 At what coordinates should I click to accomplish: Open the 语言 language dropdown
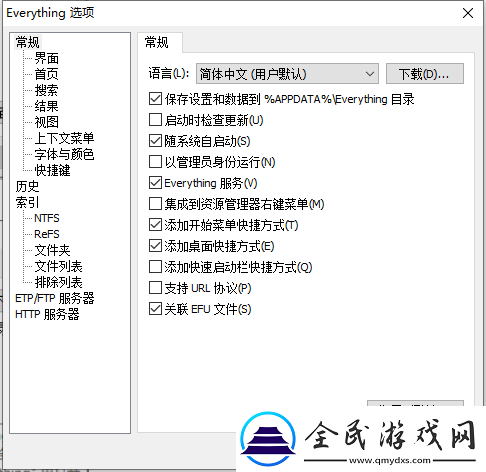[x=287, y=74]
